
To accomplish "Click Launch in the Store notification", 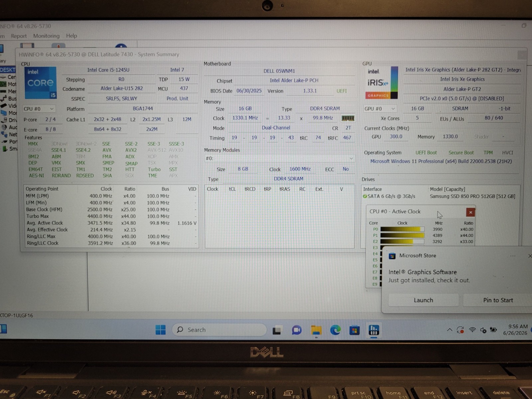I will pyautogui.click(x=423, y=300).
